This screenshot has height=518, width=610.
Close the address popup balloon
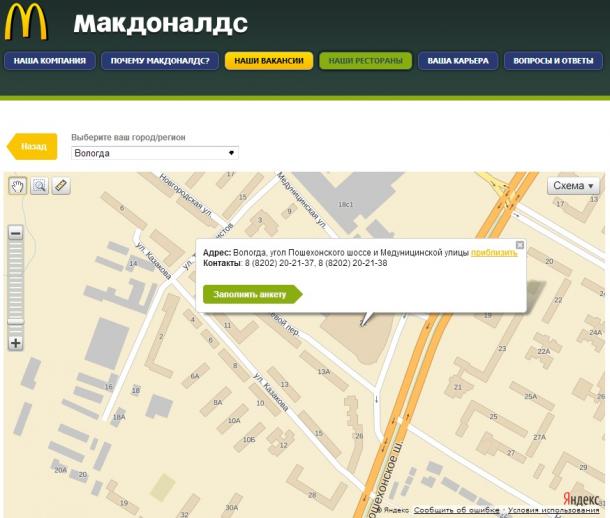[520, 245]
